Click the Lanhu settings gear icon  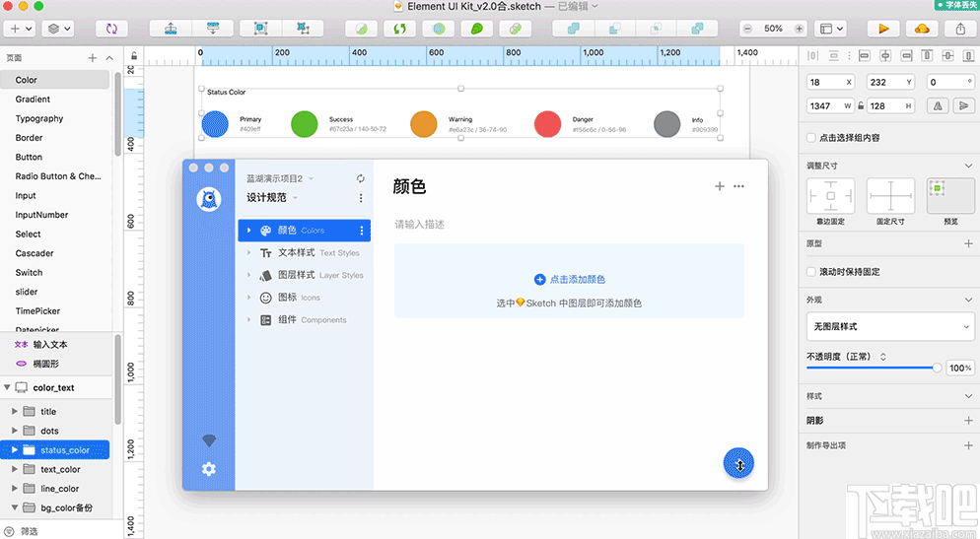[x=209, y=469]
